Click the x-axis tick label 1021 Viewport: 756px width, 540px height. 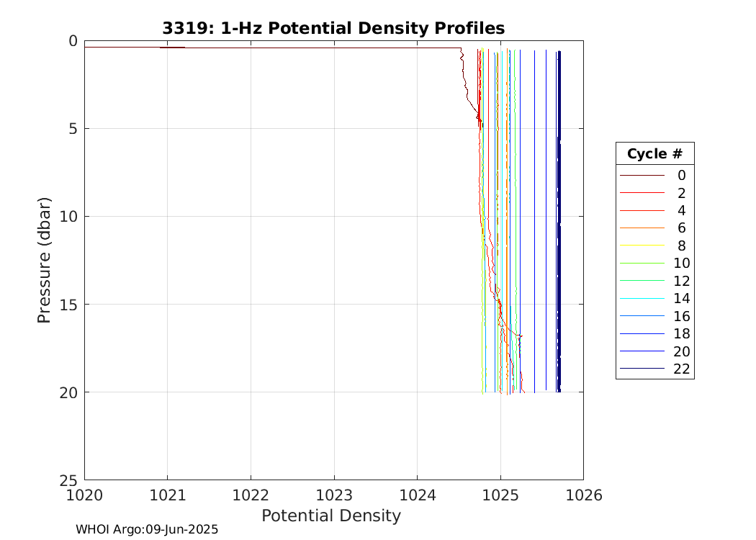click(168, 495)
